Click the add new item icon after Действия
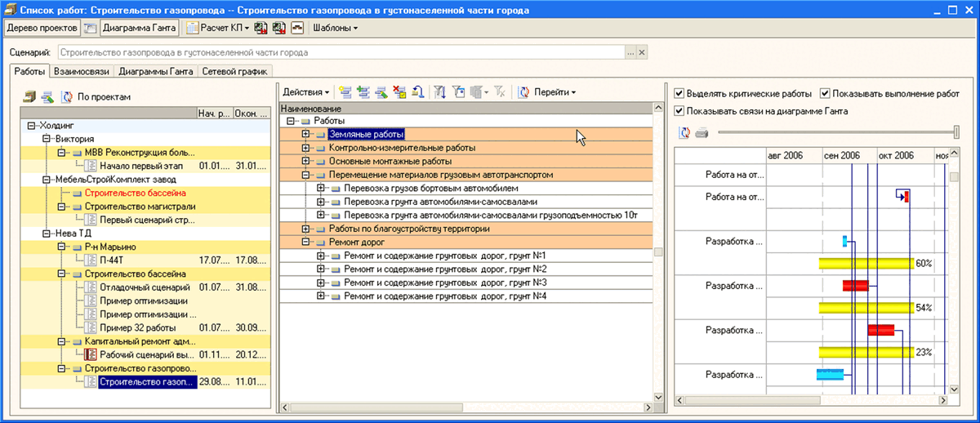This screenshot has width=980, height=423. (x=345, y=92)
